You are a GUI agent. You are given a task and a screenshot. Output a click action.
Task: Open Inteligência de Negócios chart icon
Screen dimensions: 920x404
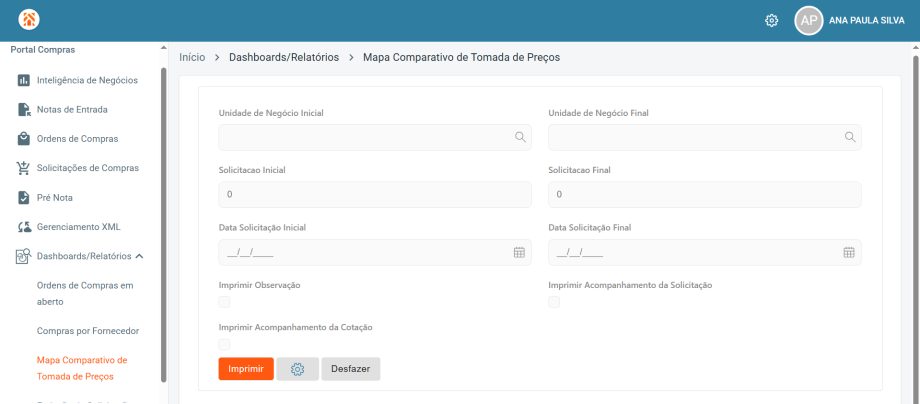pyautogui.click(x=23, y=80)
